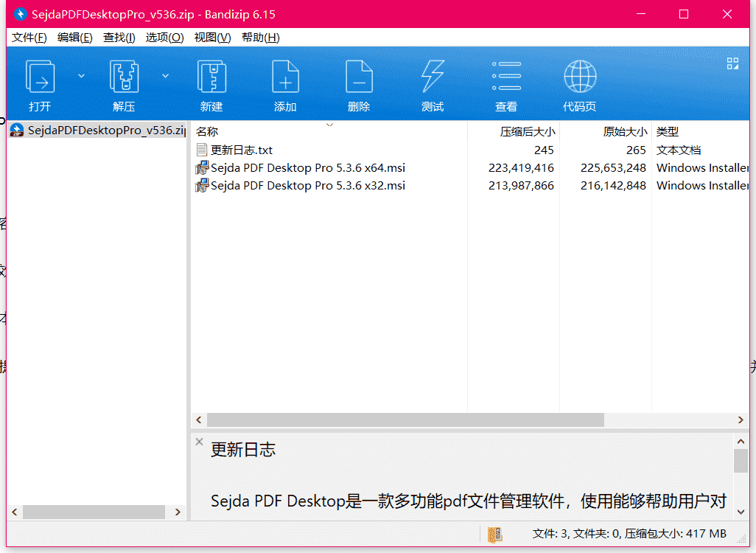Image resolution: width=756 pixels, height=553 pixels.
Task: Click the text document icon of 更新日志.txt
Action: [202, 150]
